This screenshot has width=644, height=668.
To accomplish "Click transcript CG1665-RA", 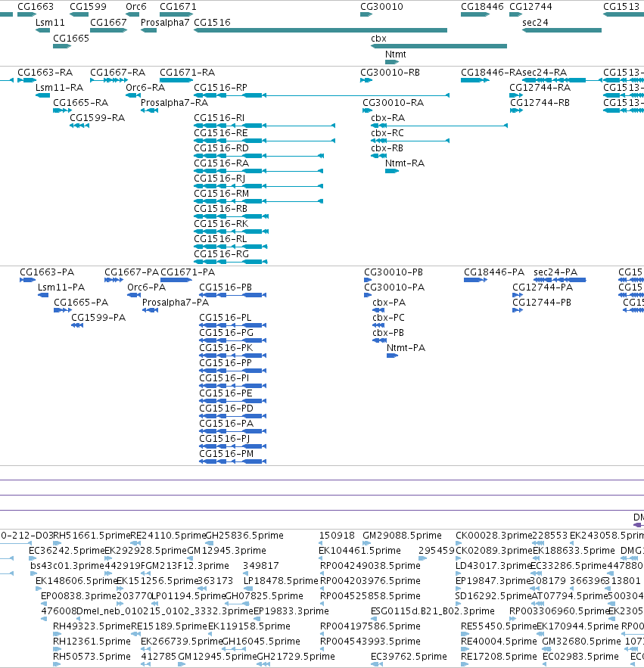I will 62,110.
